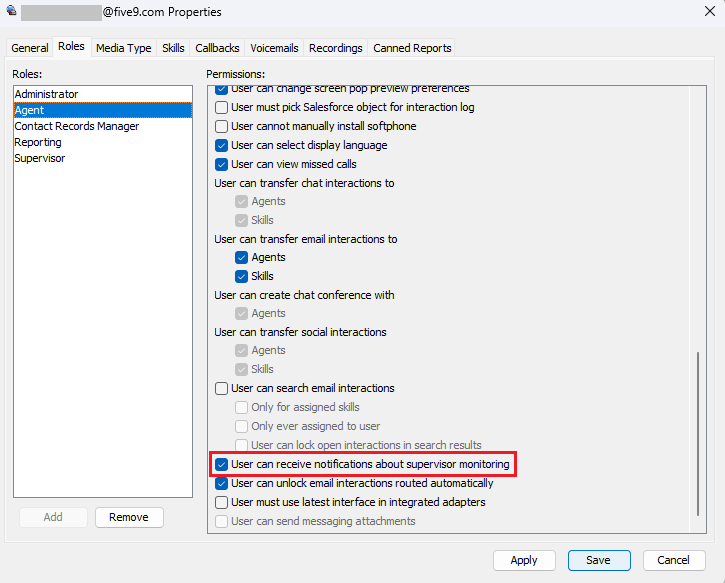This screenshot has width=725, height=583.
Task: Click Agents checkbox under transfer social interactions
Action: pyautogui.click(x=241, y=350)
